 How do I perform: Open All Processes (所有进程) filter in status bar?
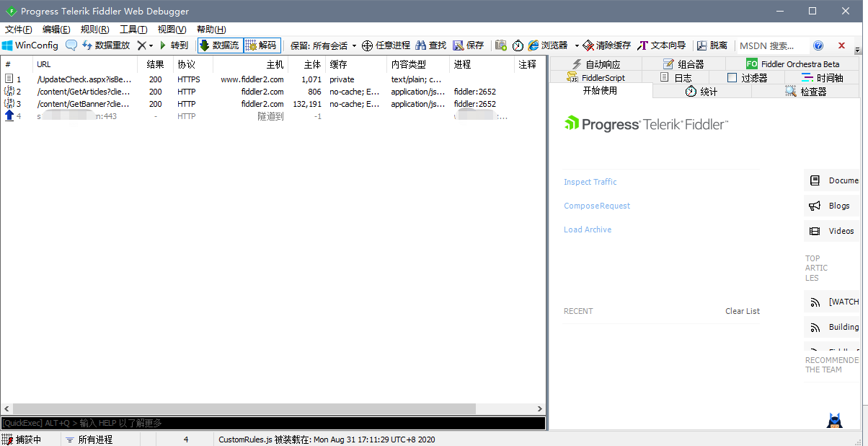[x=89, y=440]
